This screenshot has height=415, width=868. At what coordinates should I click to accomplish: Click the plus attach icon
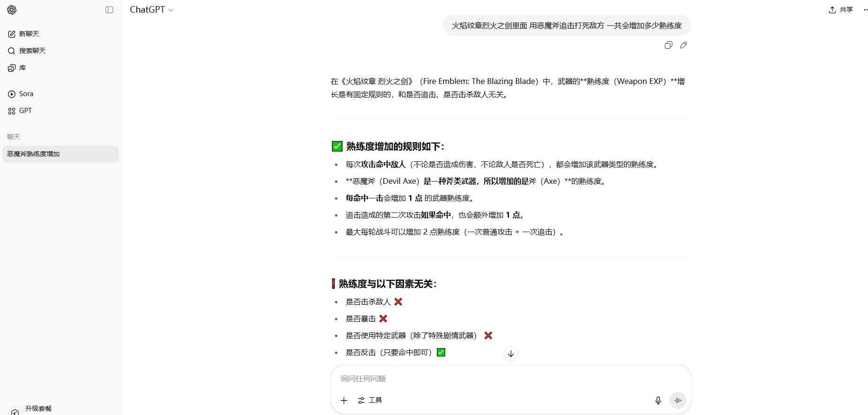tap(344, 400)
